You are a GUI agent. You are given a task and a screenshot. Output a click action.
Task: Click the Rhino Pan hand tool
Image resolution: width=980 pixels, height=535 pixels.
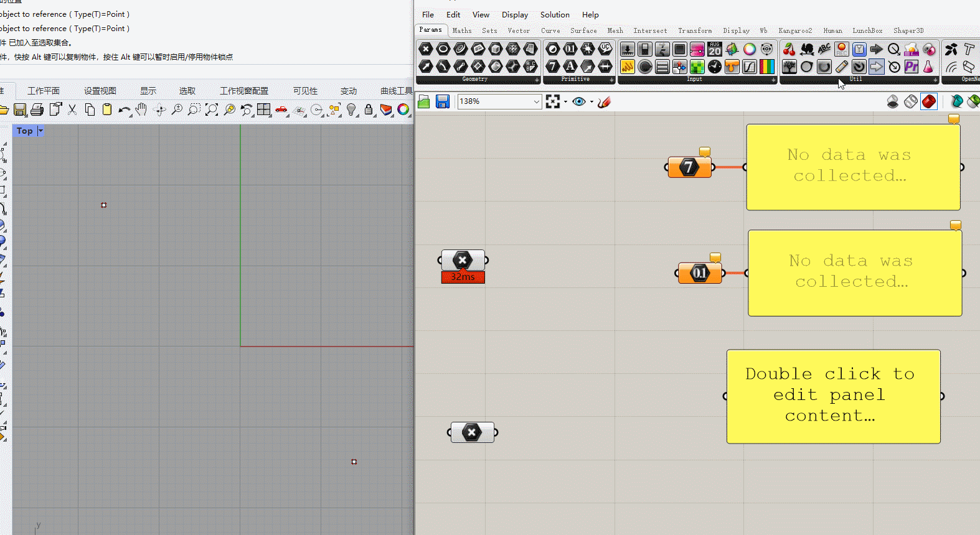click(x=141, y=110)
